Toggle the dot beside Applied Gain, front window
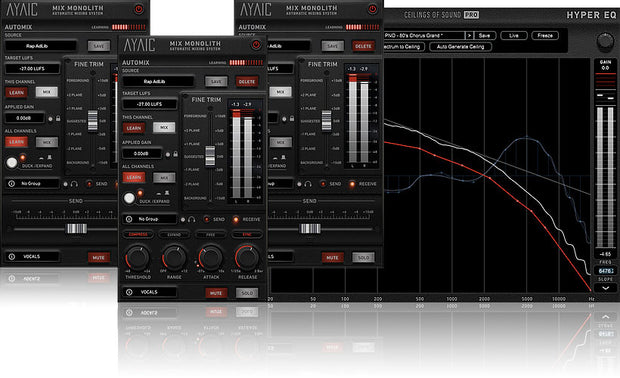Viewport: 620px width, 378px height. (x=168, y=155)
